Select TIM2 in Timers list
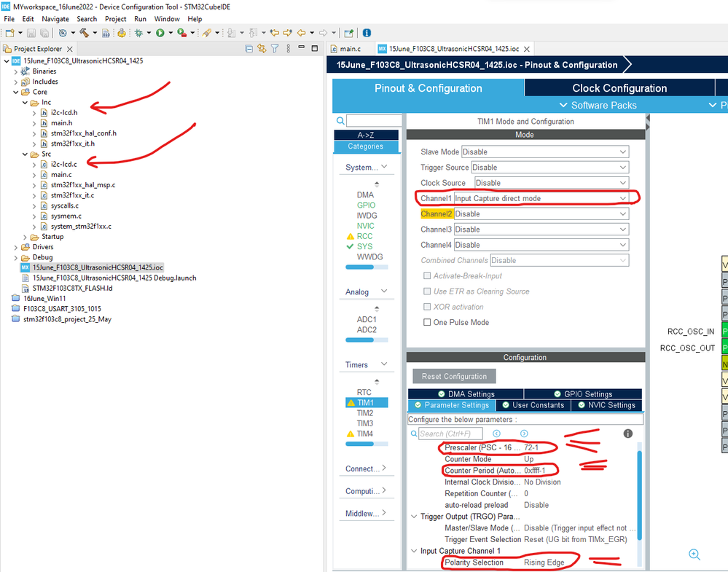 click(365, 413)
